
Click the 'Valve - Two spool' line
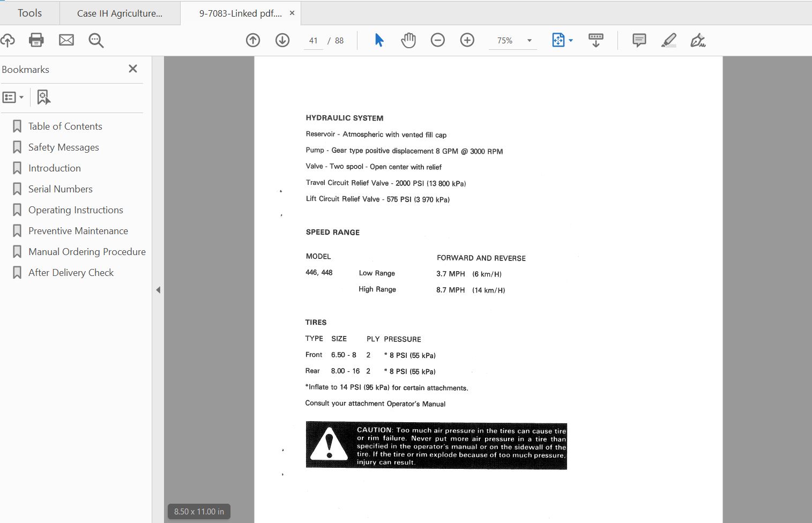pyautogui.click(x=374, y=167)
